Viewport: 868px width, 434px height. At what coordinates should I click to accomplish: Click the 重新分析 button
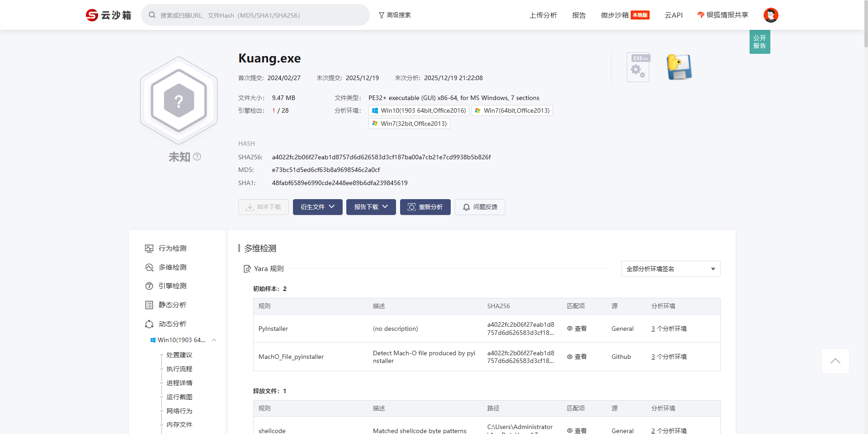tap(425, 207)
